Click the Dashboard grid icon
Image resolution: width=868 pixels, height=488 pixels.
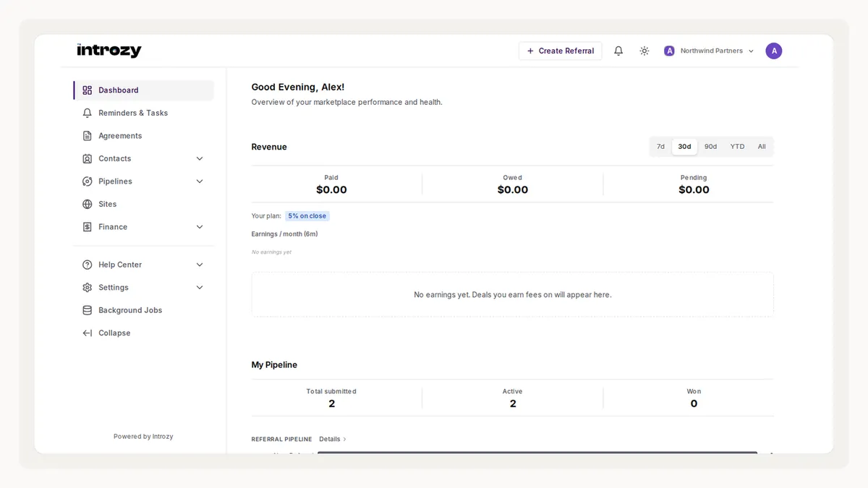pyautogui.click(x=87, y=90)
